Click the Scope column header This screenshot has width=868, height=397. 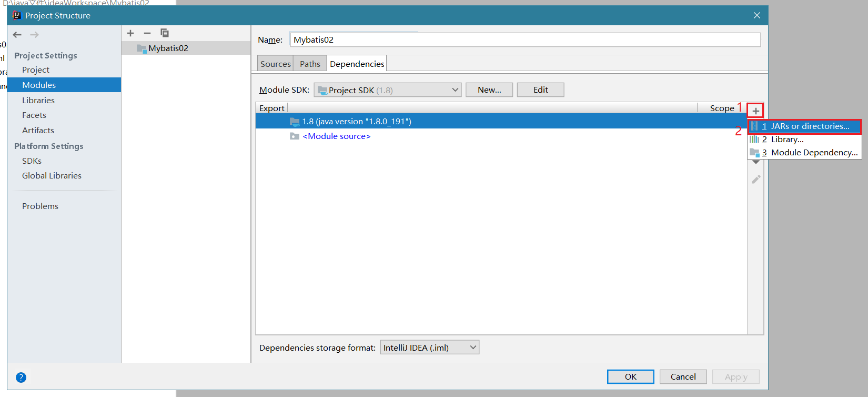(x=722, y=108)
